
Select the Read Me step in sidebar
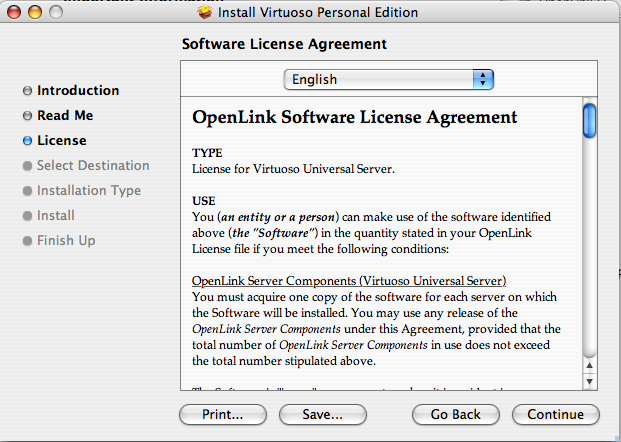(x=65, y=115)
